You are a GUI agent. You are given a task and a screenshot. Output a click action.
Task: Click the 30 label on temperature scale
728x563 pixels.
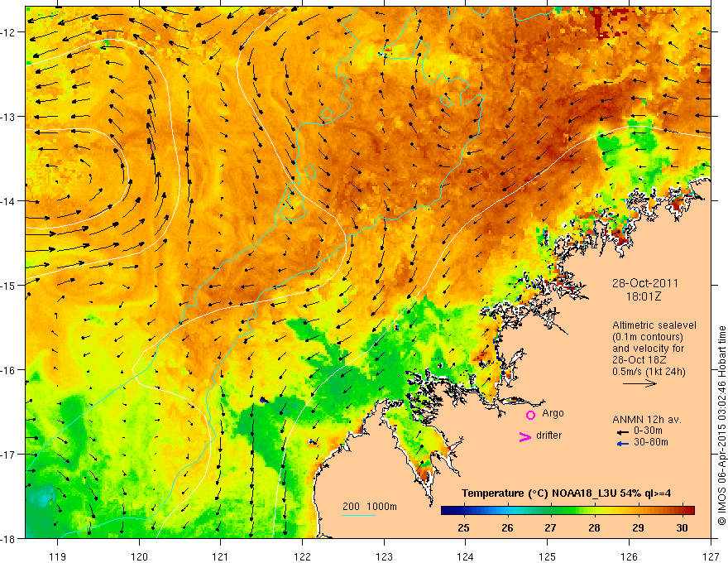tap(682, 527)
